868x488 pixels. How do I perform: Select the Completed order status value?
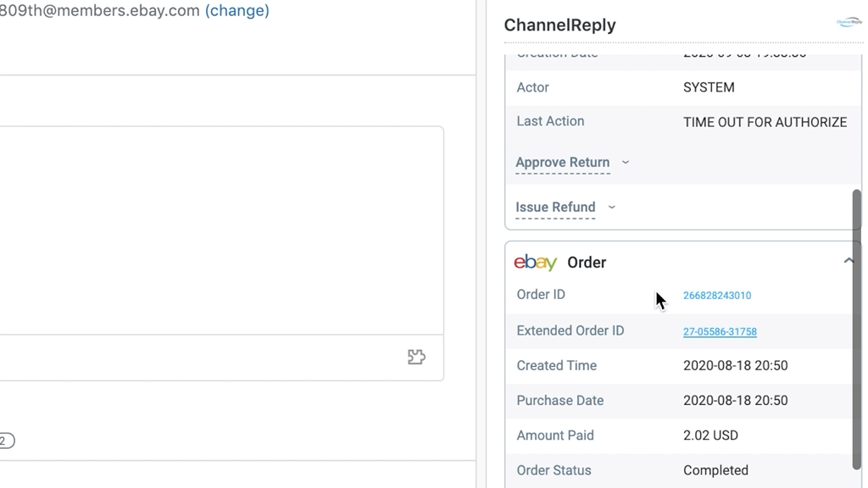(x=715, y=470)
